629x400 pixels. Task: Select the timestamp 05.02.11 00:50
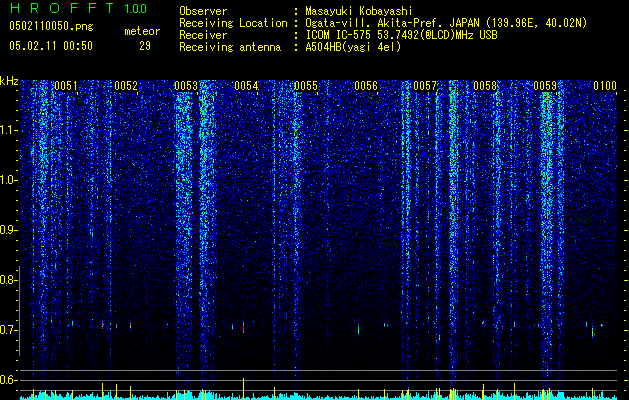51,46
